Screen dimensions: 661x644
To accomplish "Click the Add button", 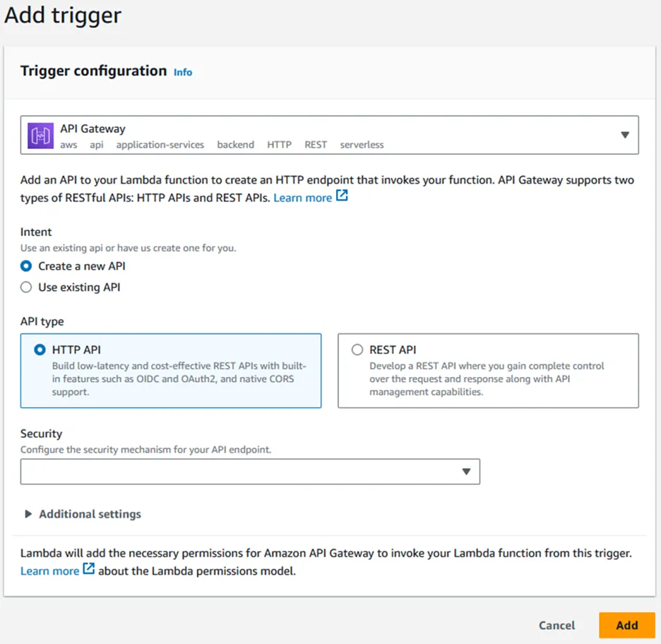I will tap(626, 626).
